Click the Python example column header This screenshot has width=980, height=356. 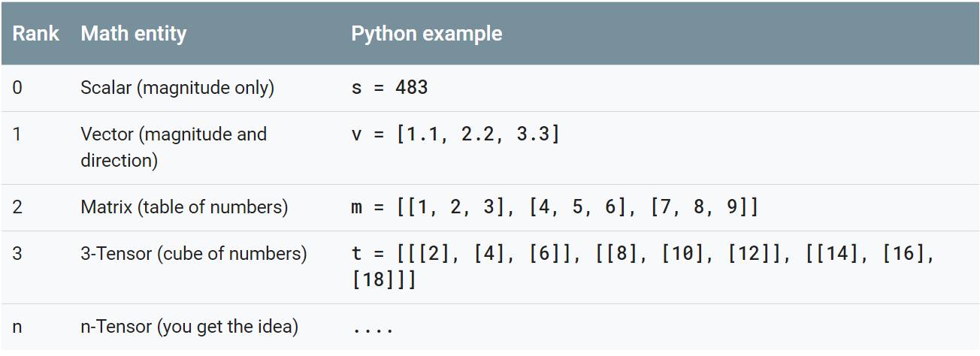tap(426, 34)
